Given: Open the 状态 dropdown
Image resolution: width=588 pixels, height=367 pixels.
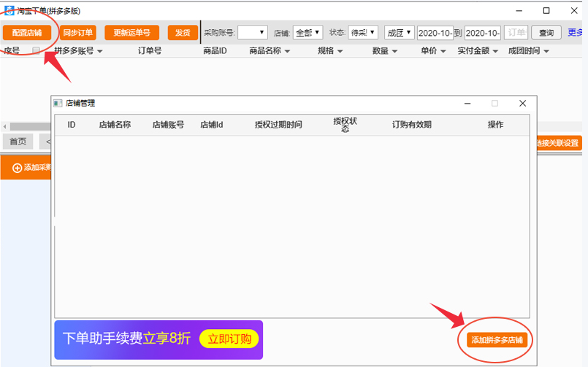Looking at the screenshot, I should pyautogui.click(x=363, y=33).
